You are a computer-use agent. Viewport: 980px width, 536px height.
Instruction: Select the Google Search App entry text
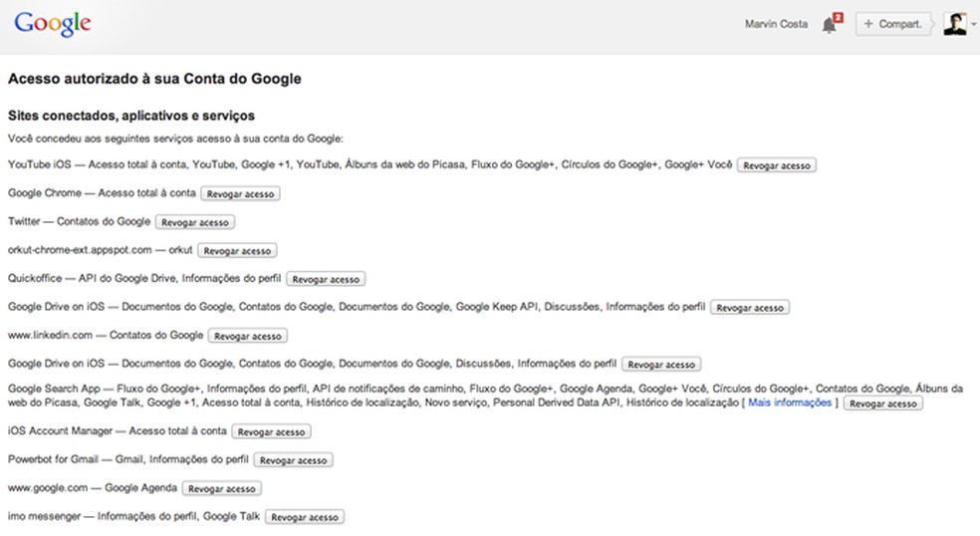tap(485, 396)
